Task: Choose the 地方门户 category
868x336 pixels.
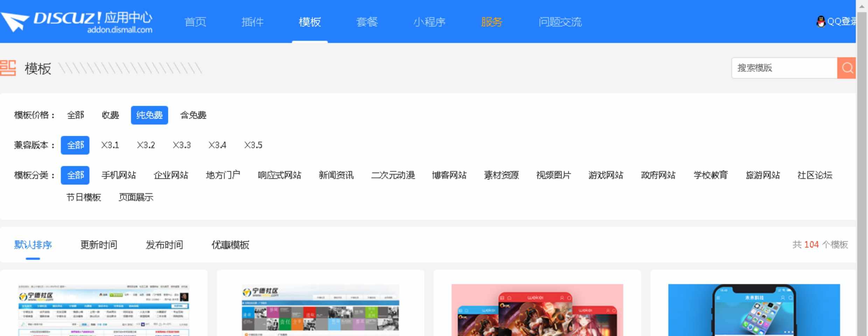Action: click(x=223, y=175)
